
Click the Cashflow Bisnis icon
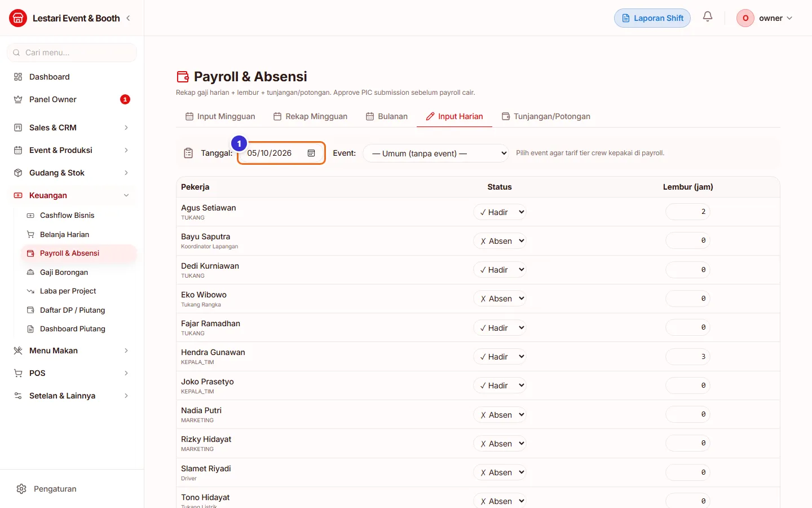click(x=30, y=216)
